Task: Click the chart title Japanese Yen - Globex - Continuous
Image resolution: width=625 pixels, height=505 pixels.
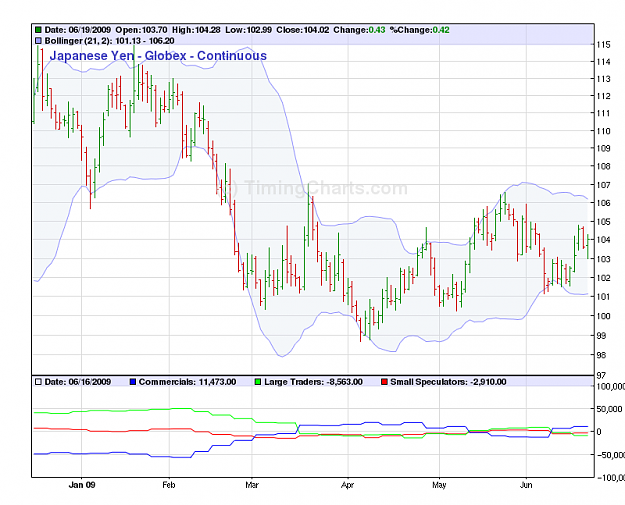Action: pyautogui.click(x=158, y=55)
